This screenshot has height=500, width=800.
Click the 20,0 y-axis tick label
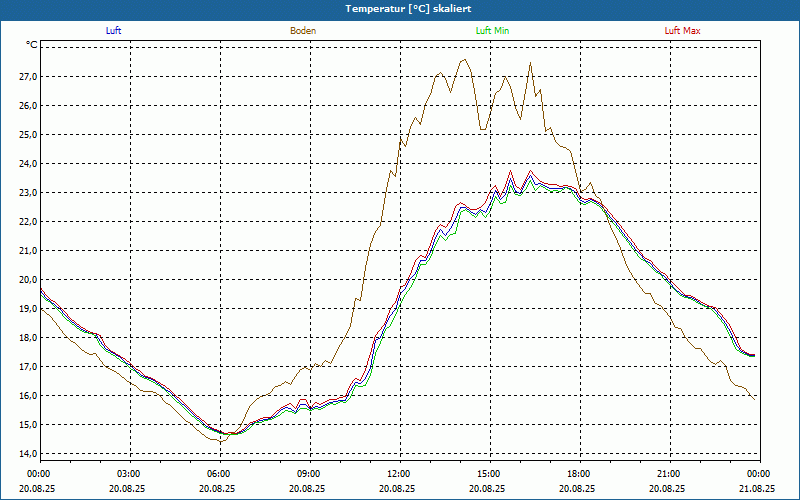(27, 280)
